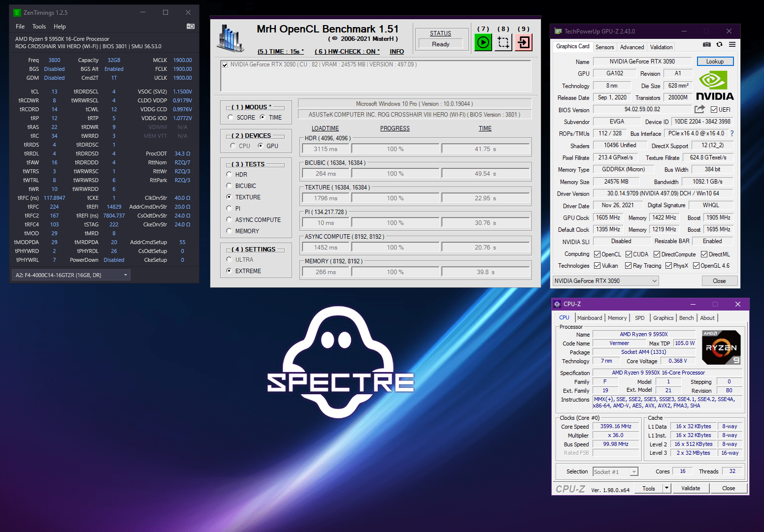The width and height of the screenshot is (764, 532).
Task: Select the CPU device radio button
Action: [x=233, y=146]
